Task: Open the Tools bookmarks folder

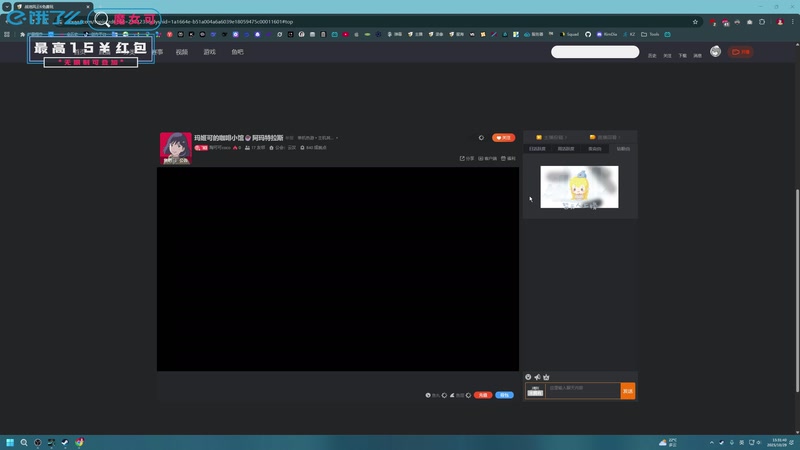Action: tap(650, 34)
